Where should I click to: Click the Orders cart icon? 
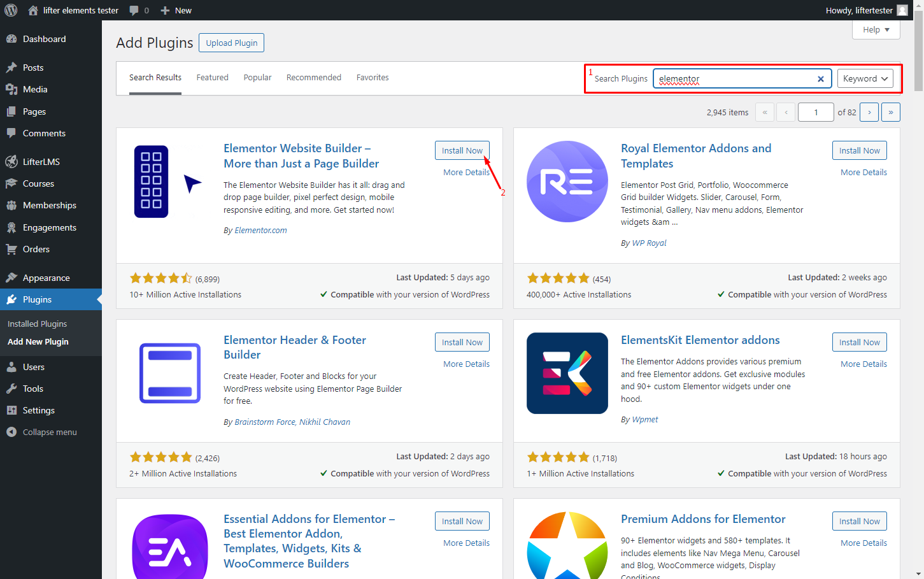pyautogui.click(x=11, y=249)
